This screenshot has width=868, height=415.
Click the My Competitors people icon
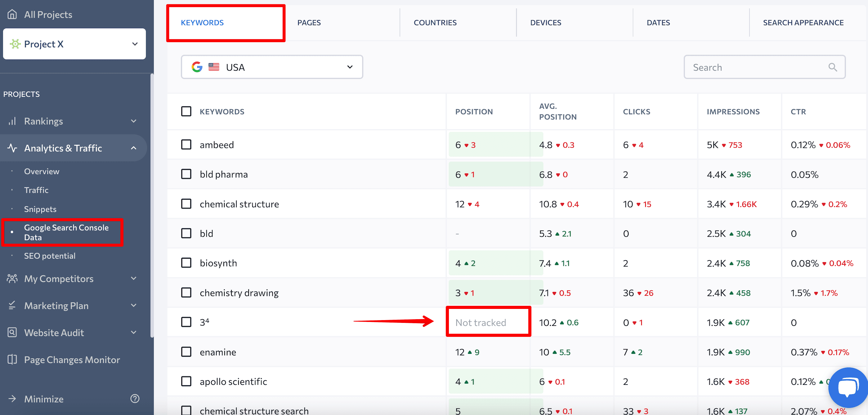(x=12, y=279)
